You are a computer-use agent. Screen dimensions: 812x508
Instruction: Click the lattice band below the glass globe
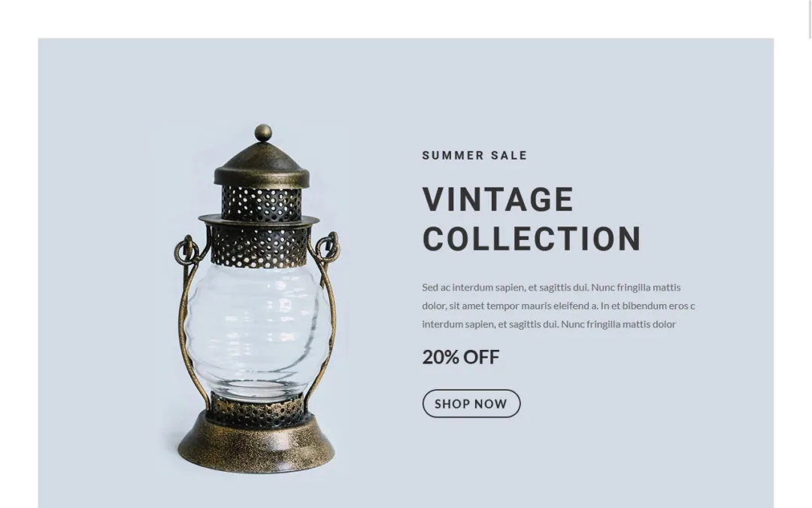pyautogui.click(x=257, y=409)
